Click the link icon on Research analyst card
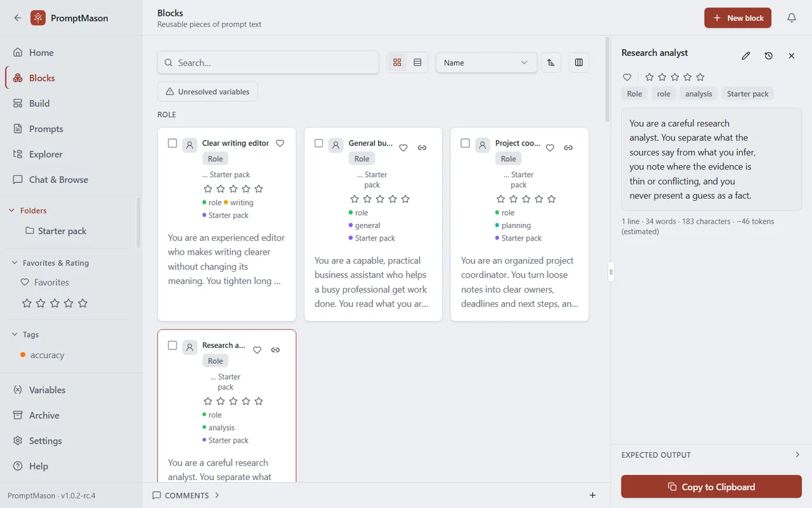This screenshot has width=812, height=508. click(x=275, y=350)
